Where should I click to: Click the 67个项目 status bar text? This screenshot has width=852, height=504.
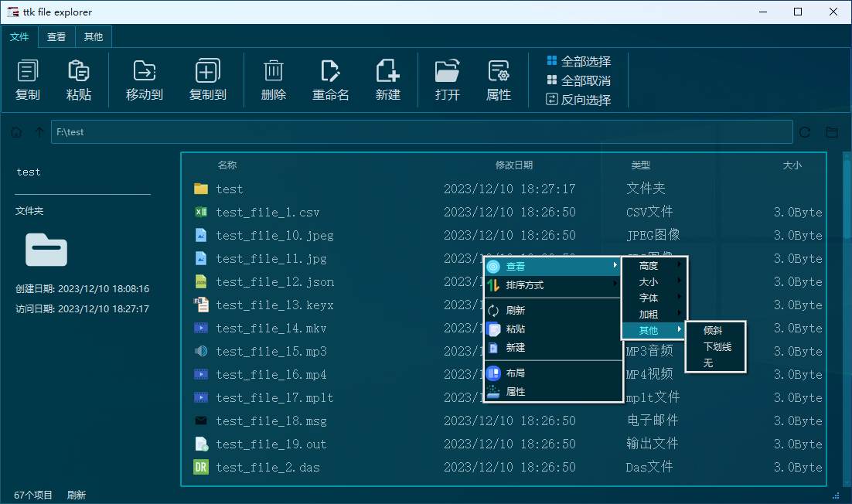[x=33, y=495]
